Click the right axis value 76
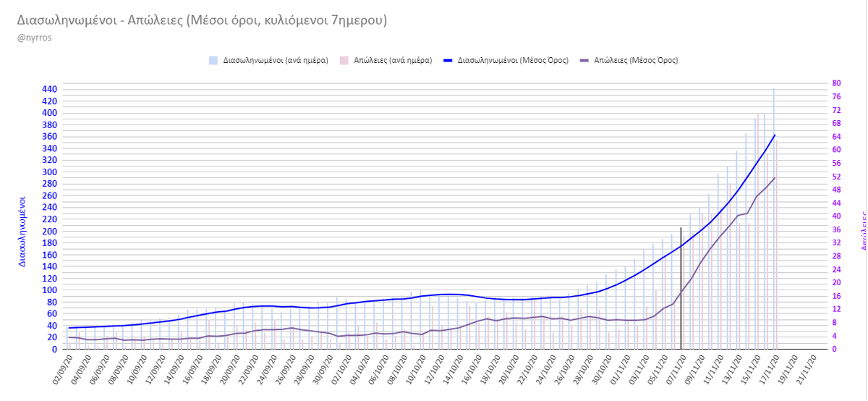 (x=836, y=97)
